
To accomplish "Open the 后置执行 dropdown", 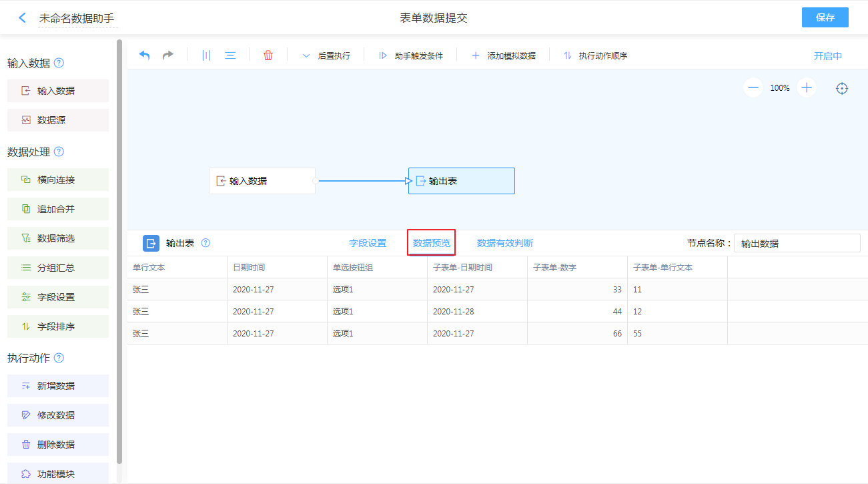I will [x=326, y=56].
